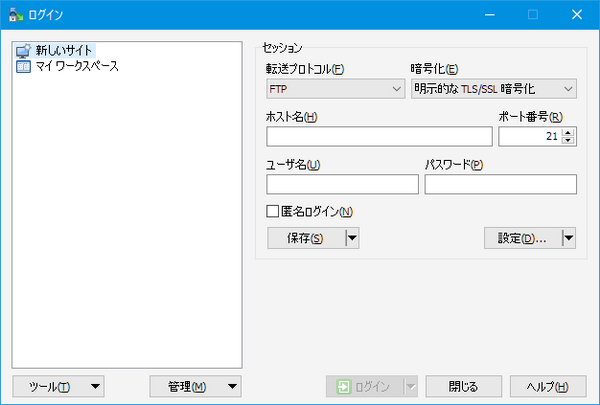This screenshot has height=405, width=600.
Task: Open the 暗号化 TLS/SSL dropdown
Action: [494, 89]
